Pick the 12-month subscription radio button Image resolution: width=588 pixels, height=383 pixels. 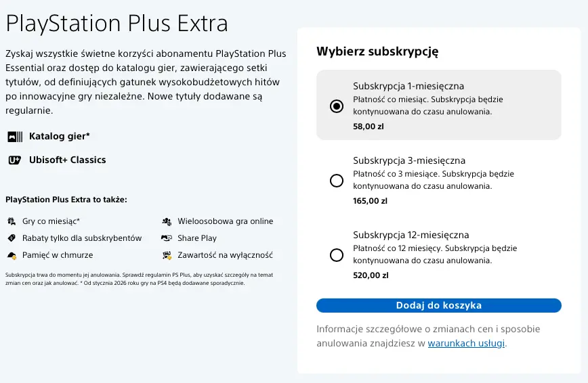pos(337,255)
